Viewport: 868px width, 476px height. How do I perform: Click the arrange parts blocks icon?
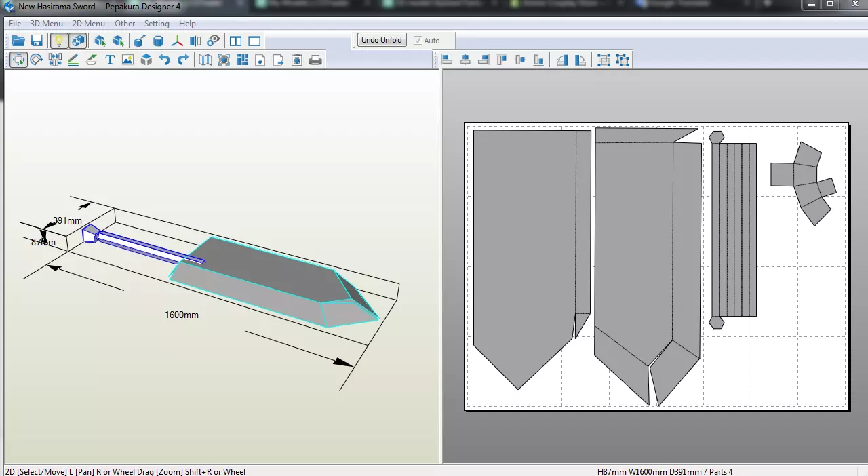[242, 60]
